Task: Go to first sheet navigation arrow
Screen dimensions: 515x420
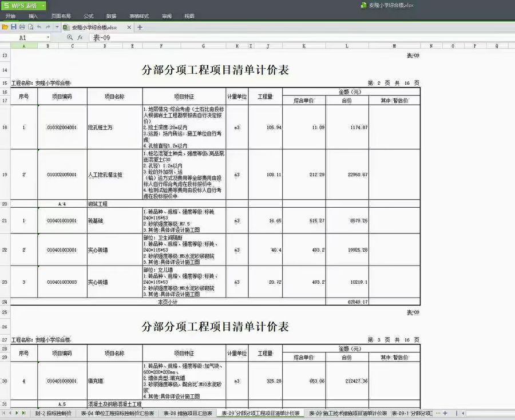Action: [x=4, y=413]
